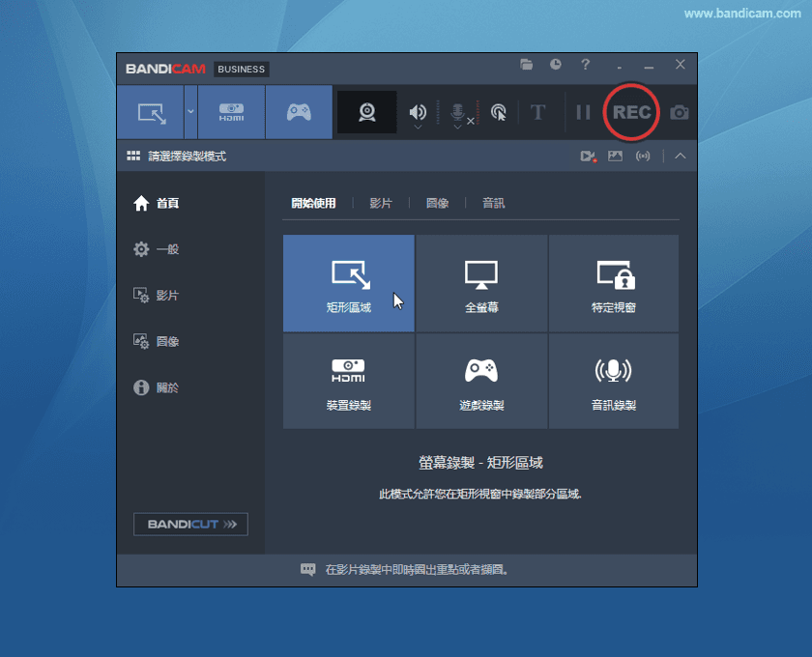Toggle text overlay T icon

538,112
